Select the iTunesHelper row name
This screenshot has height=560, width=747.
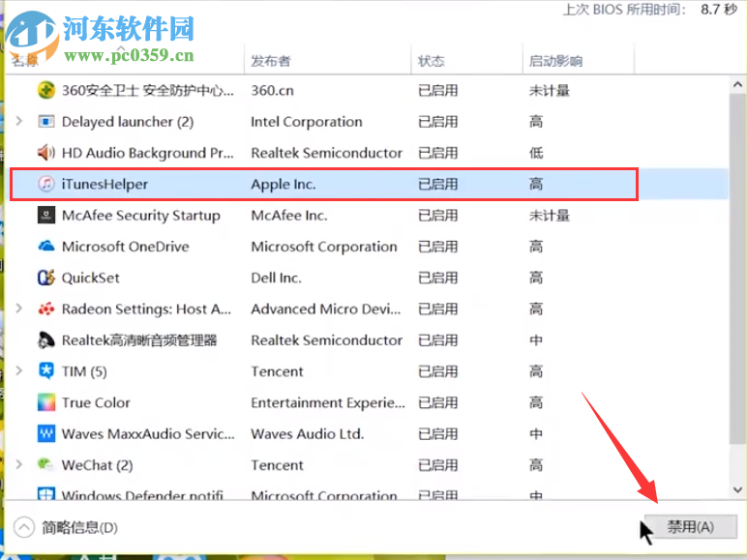pos(105,185)
